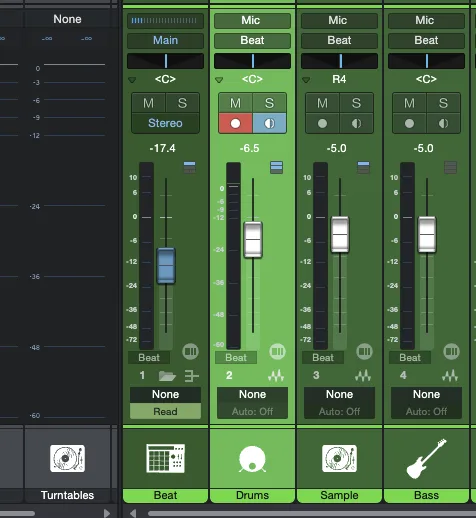Click the Sample turntable channel icon
Image resolution: width=476 pixels, height=518 pixels.
pyautogui.click(x=339, y=458)
